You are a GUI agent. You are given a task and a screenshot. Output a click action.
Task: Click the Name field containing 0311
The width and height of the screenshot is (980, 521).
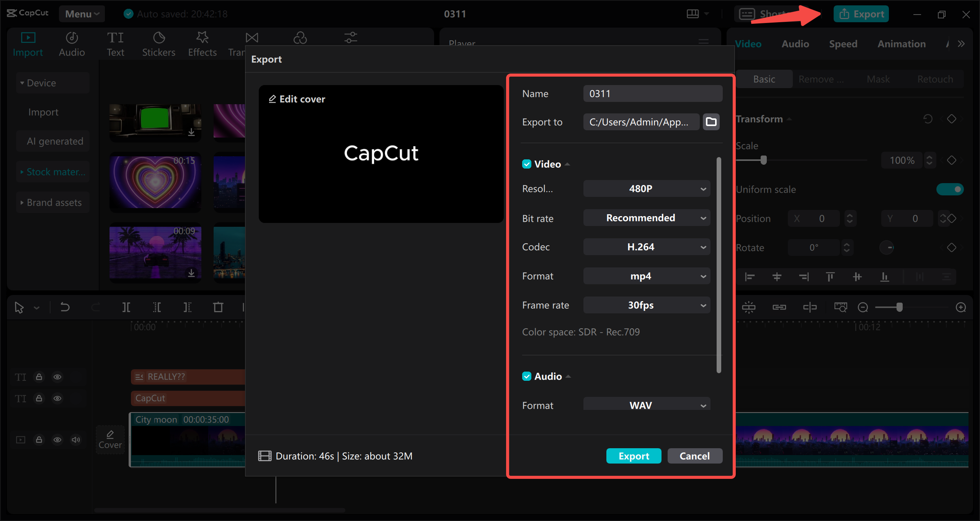coord(652,93)
